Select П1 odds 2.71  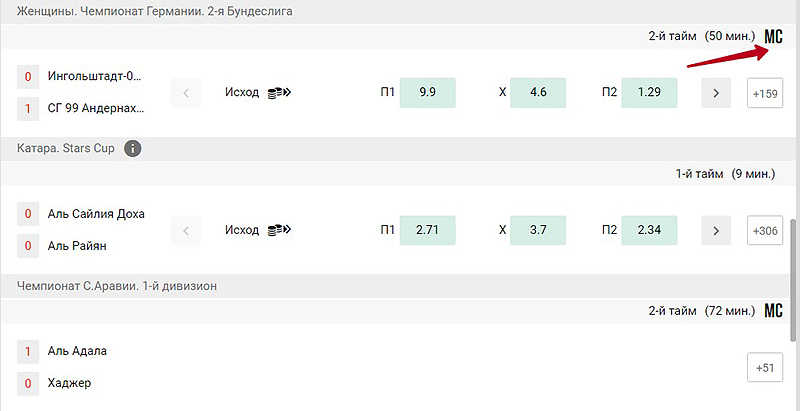(428, 230)
